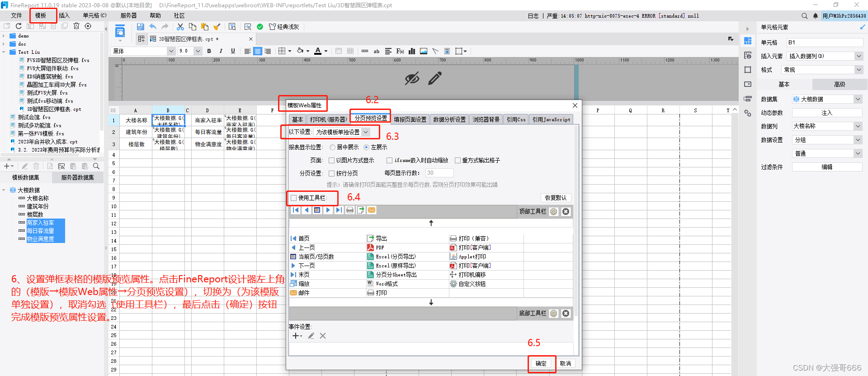Insert formula with the F(x) icon
868x376 pixels.
pyautogui.click(x=400, y=51)
